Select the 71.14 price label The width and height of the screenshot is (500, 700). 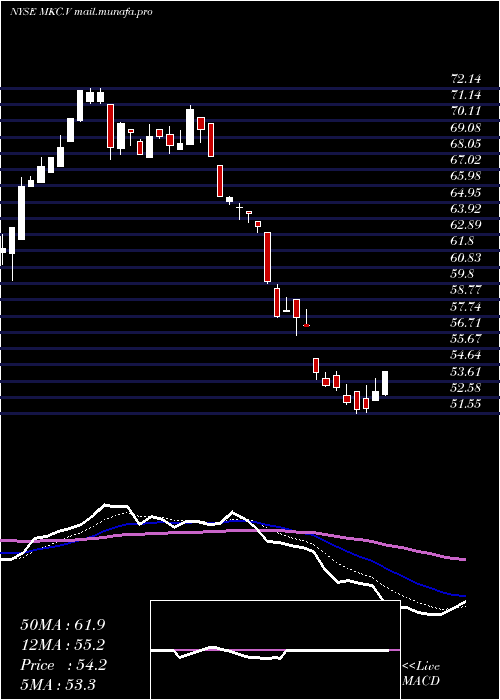tap(466, 95)
